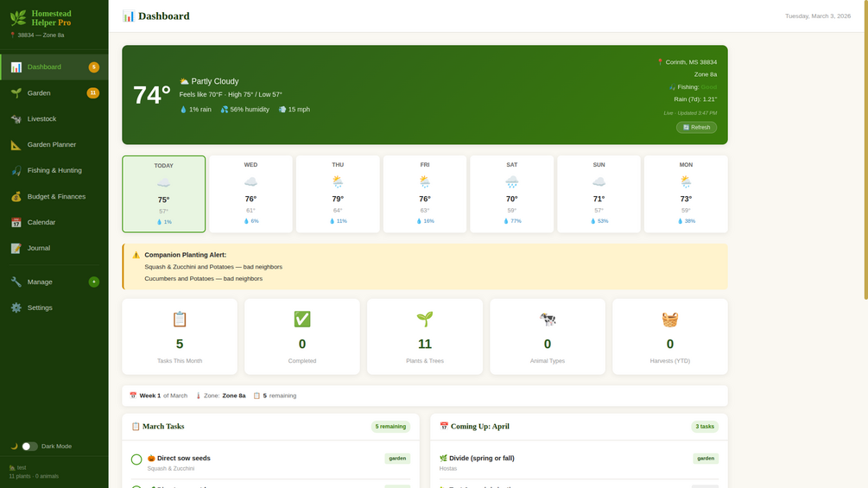Click the Journal notepad icon
The width and height of the screenshot is (868, 488).
[16, 249]
